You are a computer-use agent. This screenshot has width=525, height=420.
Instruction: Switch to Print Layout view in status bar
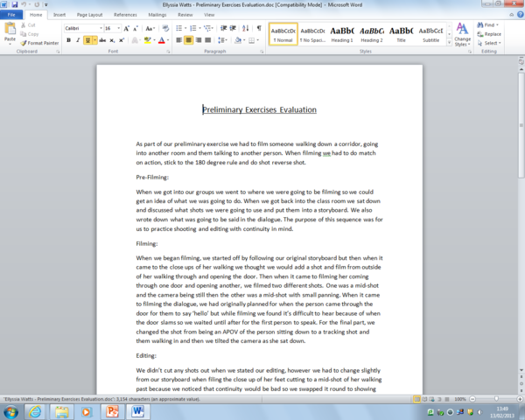pos(416,399)
